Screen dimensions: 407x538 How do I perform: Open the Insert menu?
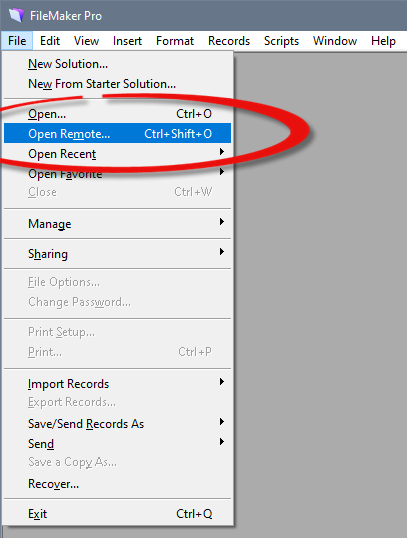coord(127,41)
